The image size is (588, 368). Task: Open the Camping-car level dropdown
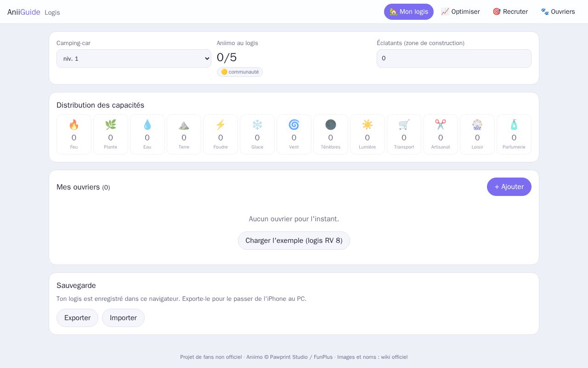[134, 58]
